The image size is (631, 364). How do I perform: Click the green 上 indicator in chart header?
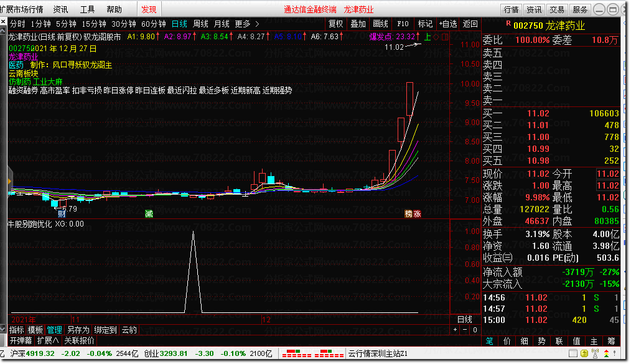click(x=428, y=37)
